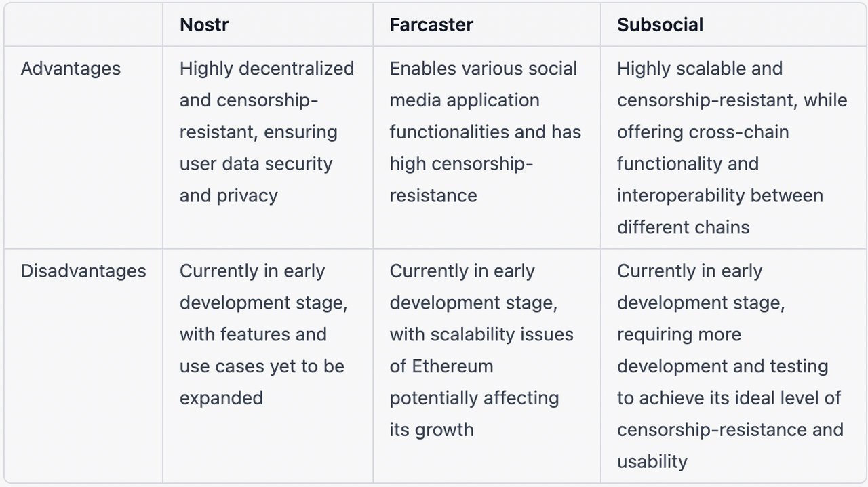Select the Advantages row label
This screenshot has width=868, height=487.
pos(71,69)
